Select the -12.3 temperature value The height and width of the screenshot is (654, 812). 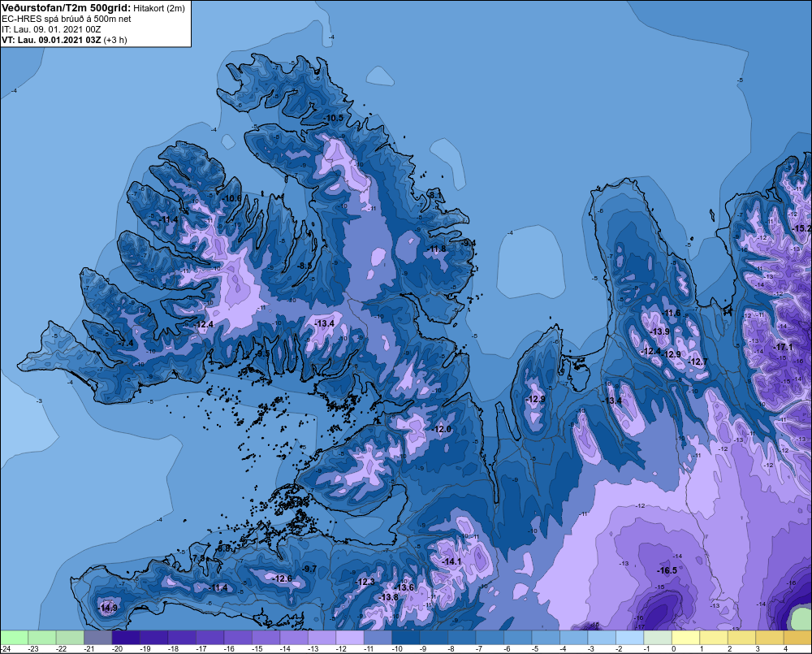tap(365, 582)
